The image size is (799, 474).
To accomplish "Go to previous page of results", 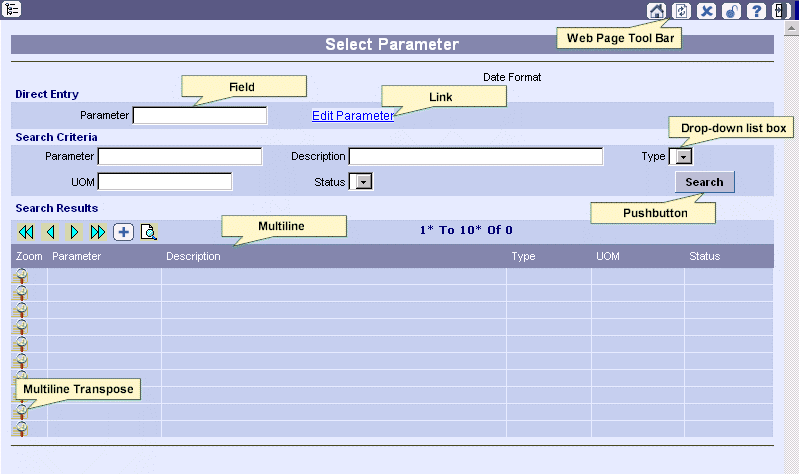I will [50, 232].
